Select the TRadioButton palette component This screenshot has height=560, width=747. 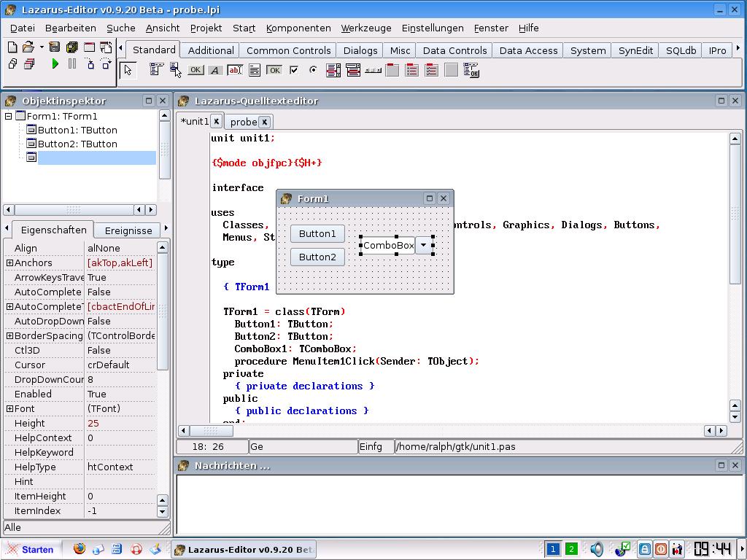tap(314, 71)
